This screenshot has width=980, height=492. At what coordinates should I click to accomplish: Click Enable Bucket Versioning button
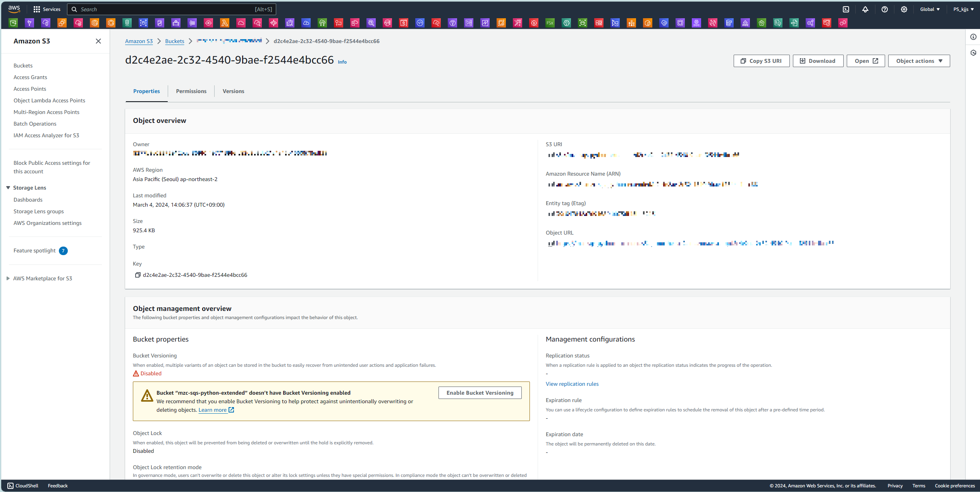[480, 393]
